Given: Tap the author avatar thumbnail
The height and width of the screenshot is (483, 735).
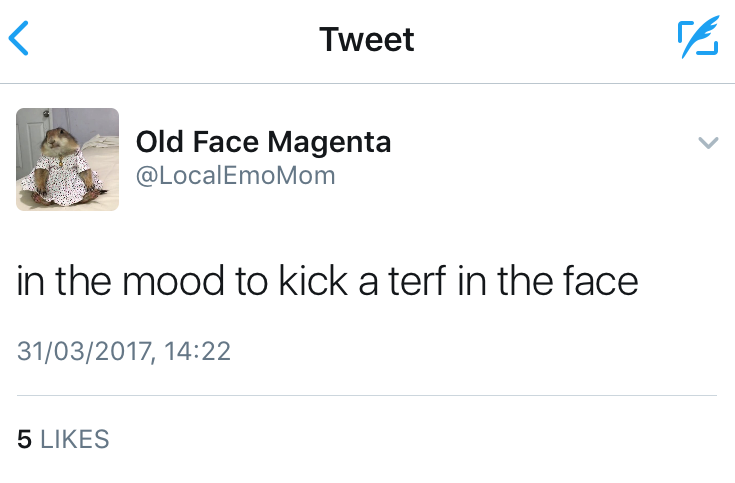Looking at the screenshot, I should point(67,159).
